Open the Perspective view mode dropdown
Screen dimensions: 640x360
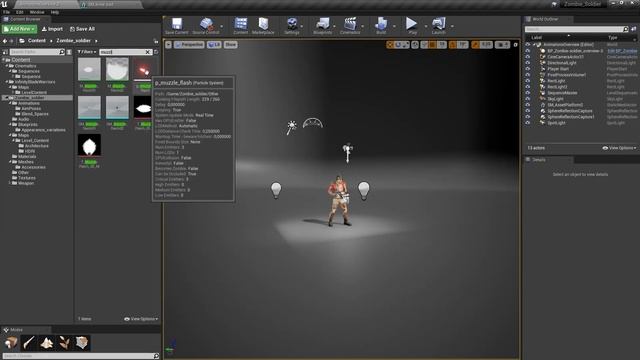coord(189,44)
